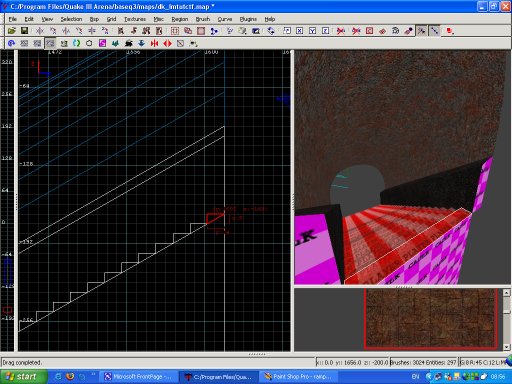Hollow the selected brush using toolbar icon

tap(201, 31)
